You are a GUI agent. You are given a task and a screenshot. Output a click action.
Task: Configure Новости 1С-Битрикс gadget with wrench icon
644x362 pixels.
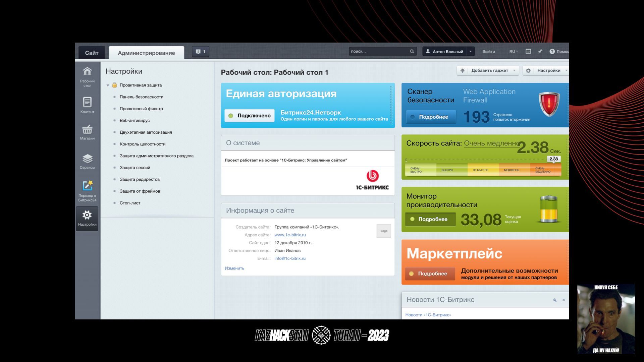tap(554, 300)
